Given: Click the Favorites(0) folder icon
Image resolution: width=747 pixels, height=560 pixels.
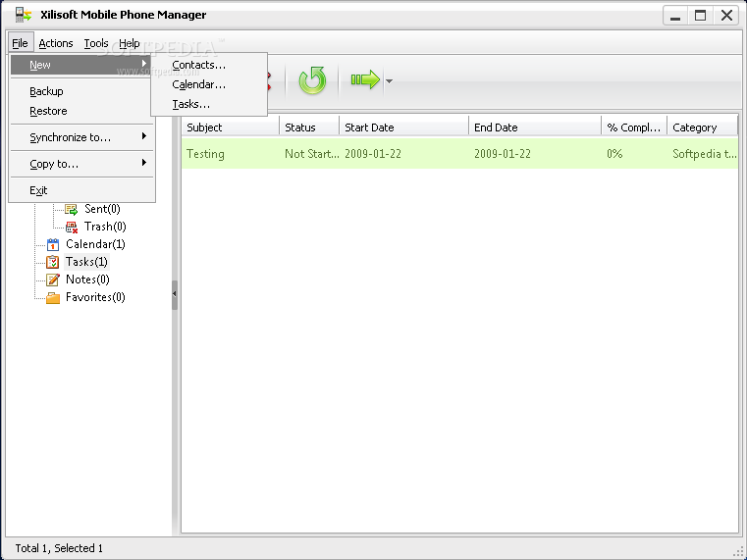Looking at the screenshot, I should 53,298.
